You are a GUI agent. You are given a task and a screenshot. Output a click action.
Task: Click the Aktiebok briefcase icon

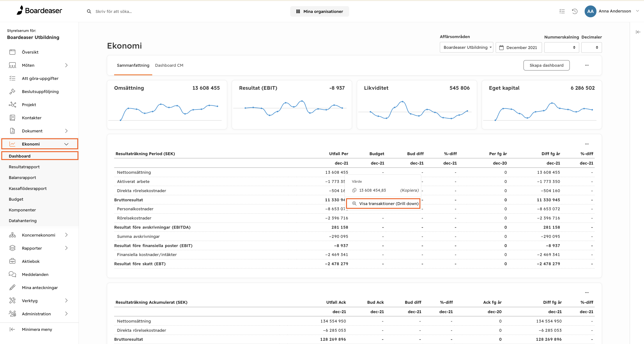[12, 261]
